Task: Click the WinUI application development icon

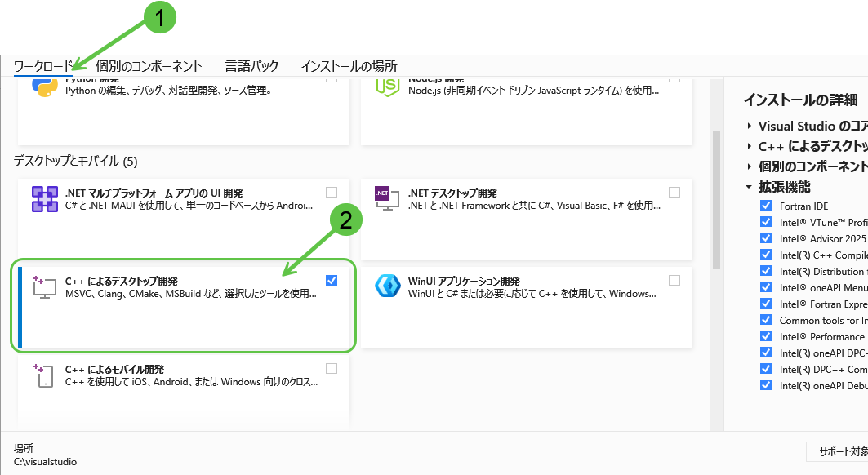Action: (388, 286)
